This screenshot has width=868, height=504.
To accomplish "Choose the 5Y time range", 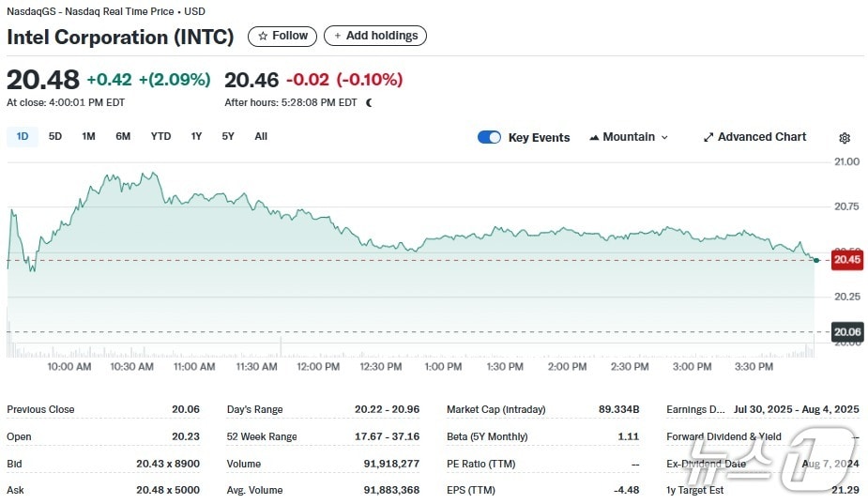I will click(228, 136).
